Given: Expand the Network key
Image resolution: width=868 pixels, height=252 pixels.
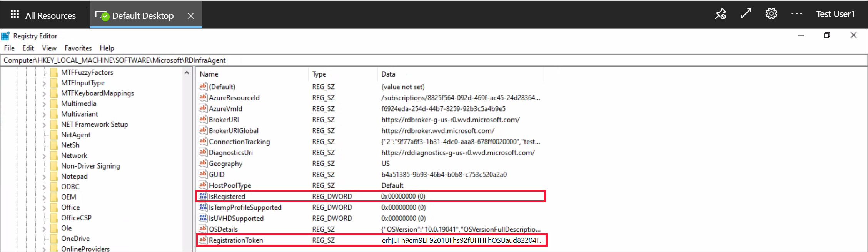Looking at the screenshot, I should pos(44,156).
